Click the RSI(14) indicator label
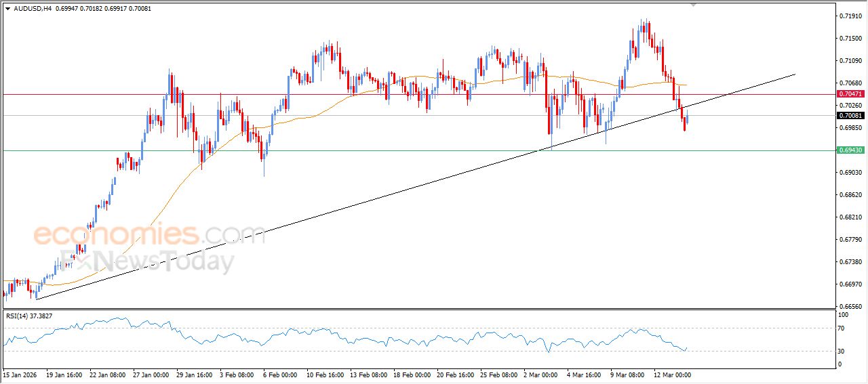This screenshot has width=868, height=384. [28, 316]
